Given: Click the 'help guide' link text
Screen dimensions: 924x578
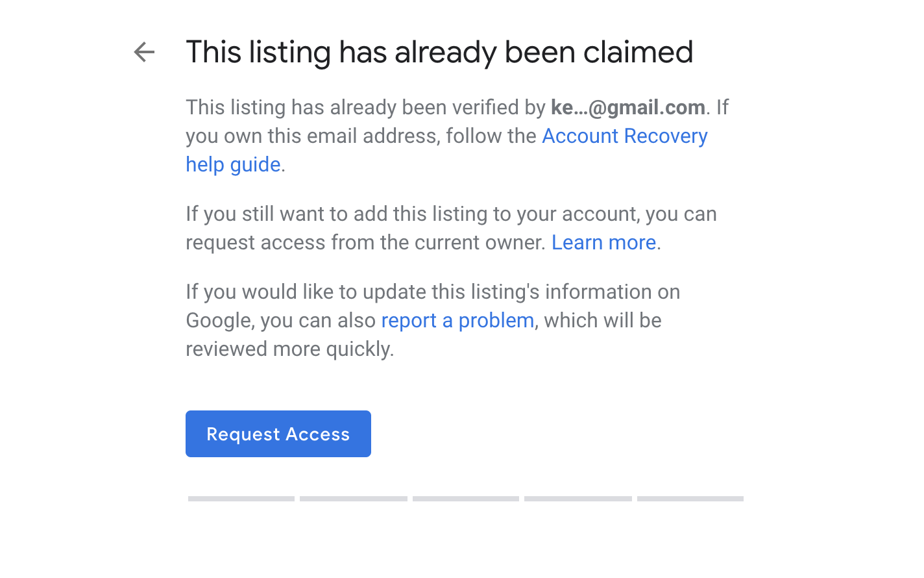Looking at the screenshot, I should tap(233, 164).
